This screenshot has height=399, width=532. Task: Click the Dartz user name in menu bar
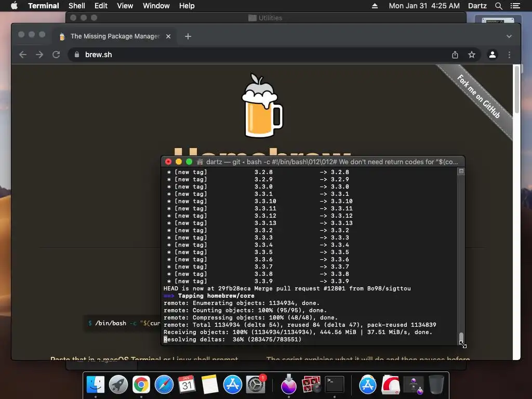(x=477, y=6)
